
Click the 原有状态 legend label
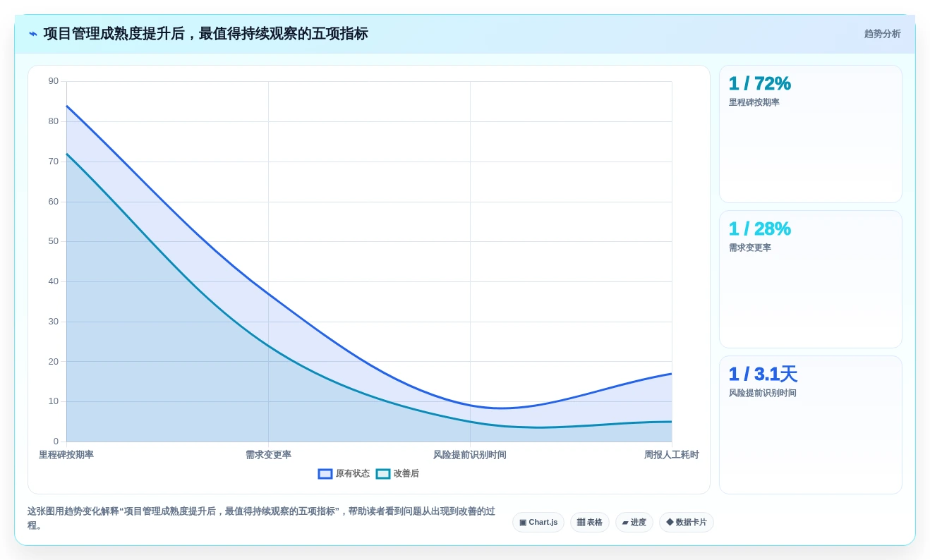[353, 474]
